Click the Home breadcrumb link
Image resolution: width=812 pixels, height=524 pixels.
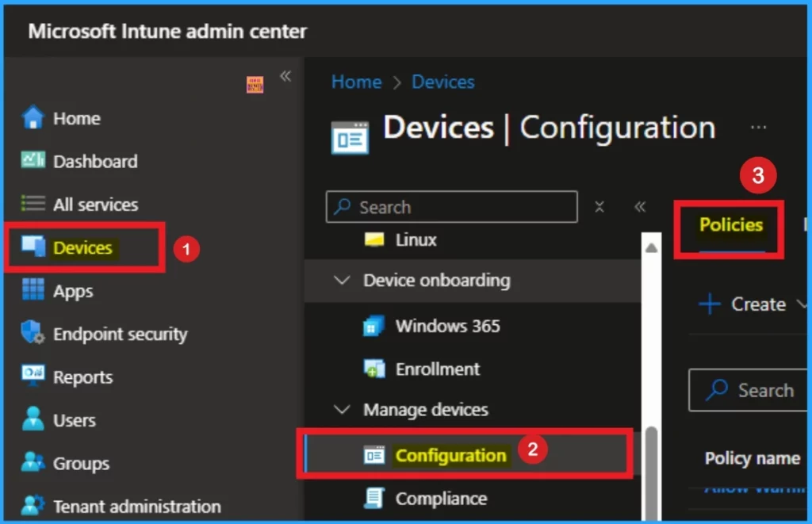click(x=356, y=82)
